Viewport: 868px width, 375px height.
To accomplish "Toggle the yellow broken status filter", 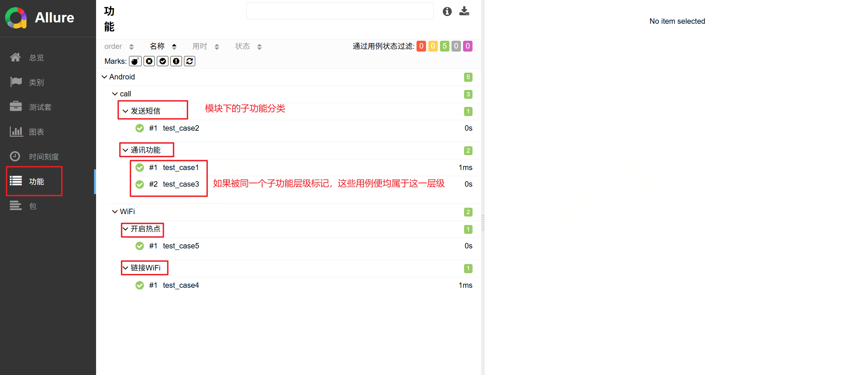I will point(433,46).
